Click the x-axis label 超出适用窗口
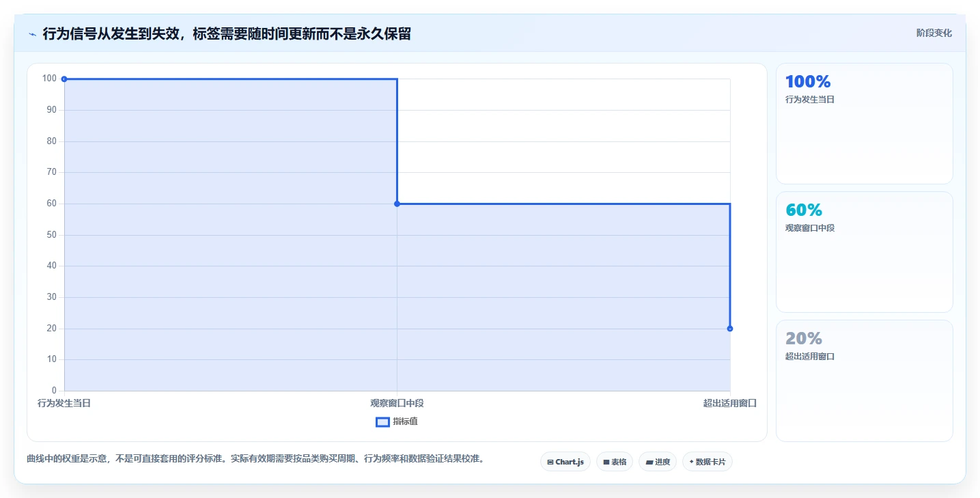 pyautogui.click(x=730, y=403)
